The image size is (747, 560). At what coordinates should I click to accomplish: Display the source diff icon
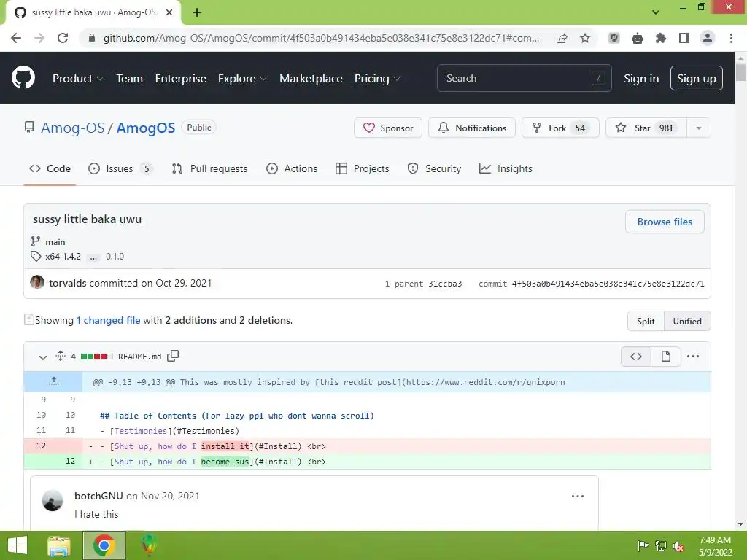pos(636,357)
